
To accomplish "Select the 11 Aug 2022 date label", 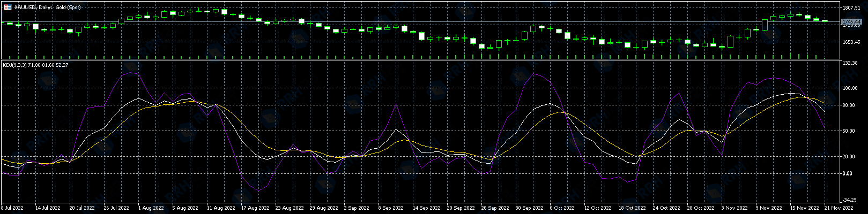I will pyautogui.click(x=221, y=208).
